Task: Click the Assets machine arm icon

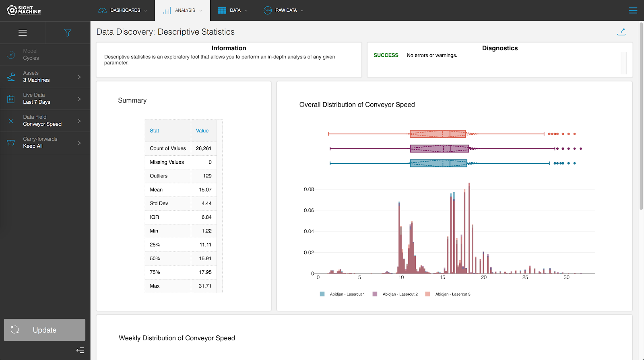Action: tap(11, 77)
